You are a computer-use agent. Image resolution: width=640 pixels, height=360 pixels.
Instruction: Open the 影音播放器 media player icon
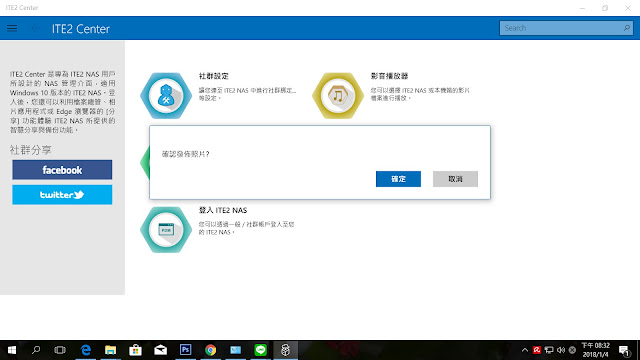pos(338,96)
